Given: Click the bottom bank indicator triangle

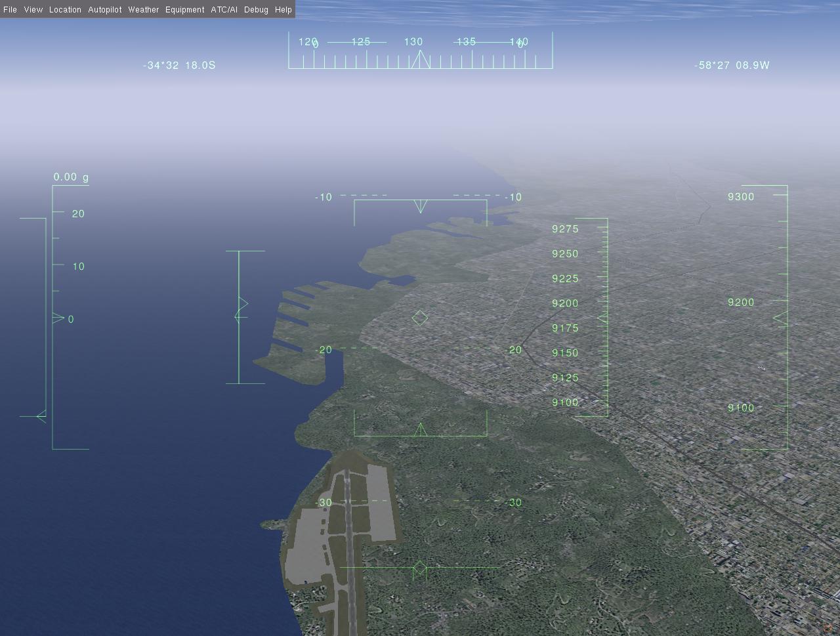Looking at the screenshot, I should [421, 429].
